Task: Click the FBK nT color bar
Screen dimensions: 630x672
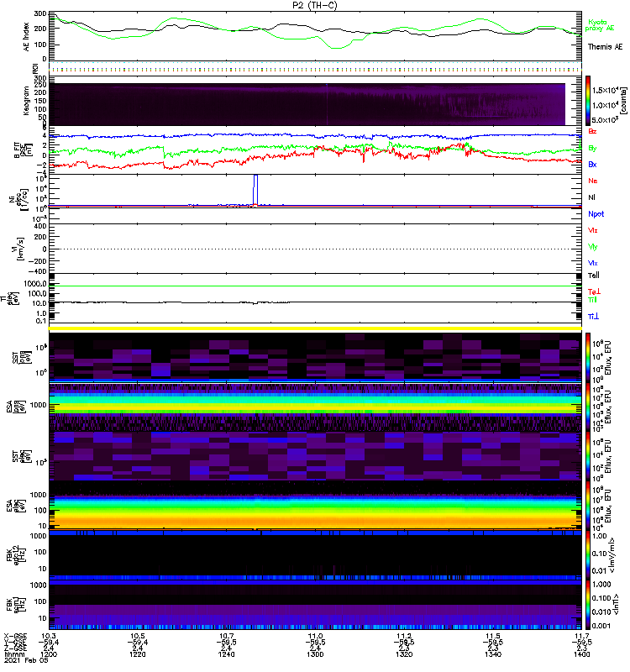Action: pos(588,604)
